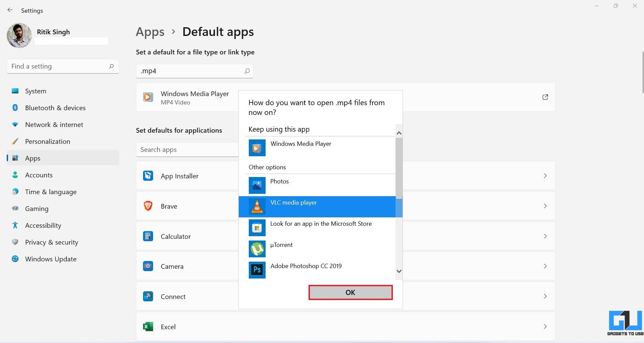Open Windows Update settings
This screenshot has height=343, width=644.
pos(63,259)
